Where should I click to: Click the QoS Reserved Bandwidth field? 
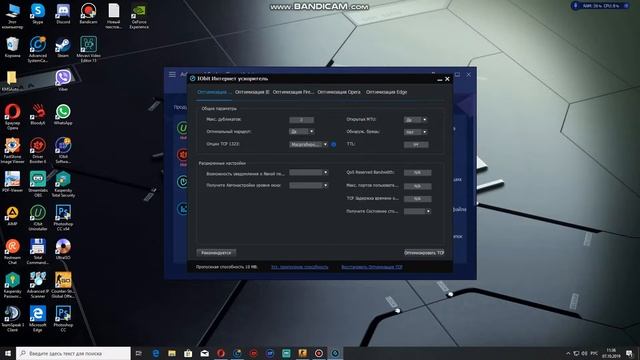pyautogui.click(x=418, y=173)
